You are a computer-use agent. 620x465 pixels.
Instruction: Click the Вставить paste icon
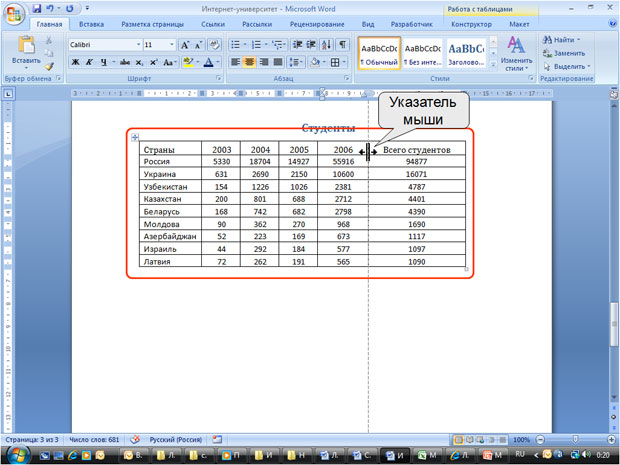(27, 45)
